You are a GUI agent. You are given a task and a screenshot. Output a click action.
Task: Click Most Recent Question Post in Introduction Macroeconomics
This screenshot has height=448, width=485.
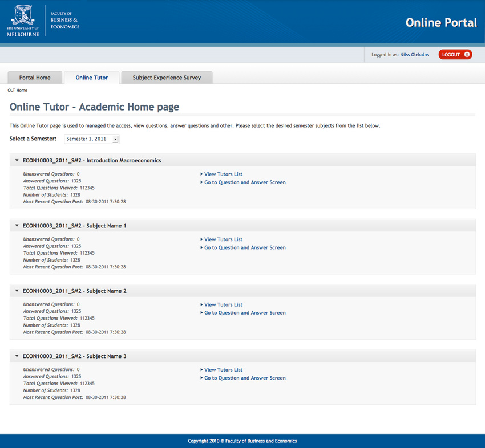[74, 202]
